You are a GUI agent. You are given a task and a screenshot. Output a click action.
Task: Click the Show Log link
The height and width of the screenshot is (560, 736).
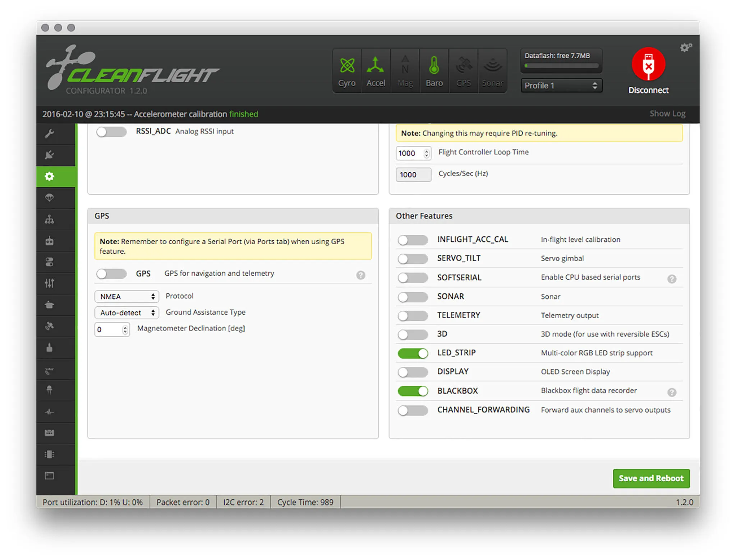[667, 114]
